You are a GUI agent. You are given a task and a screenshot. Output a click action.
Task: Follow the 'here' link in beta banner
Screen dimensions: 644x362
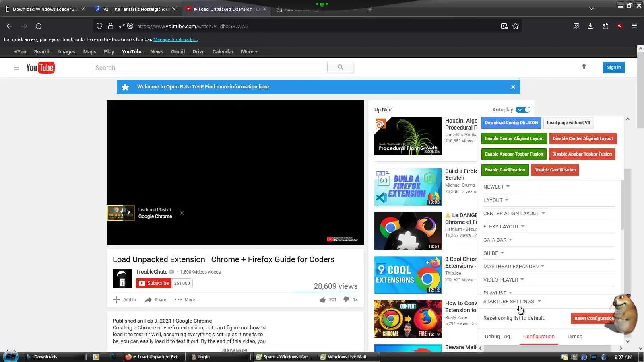point(264,87)
